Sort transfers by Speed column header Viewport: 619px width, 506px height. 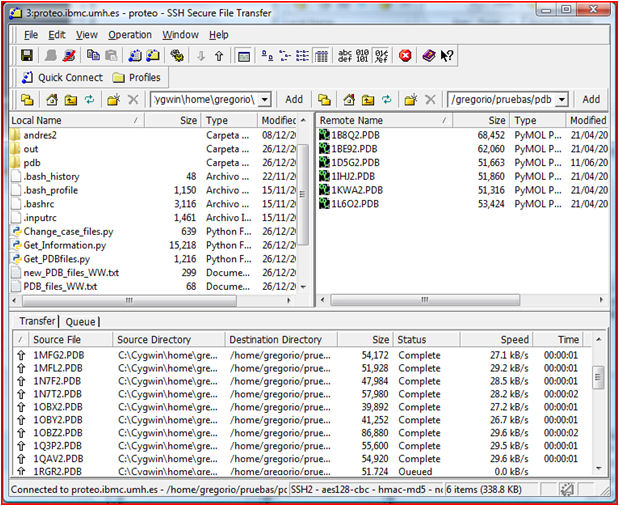[x=497, y=339]
